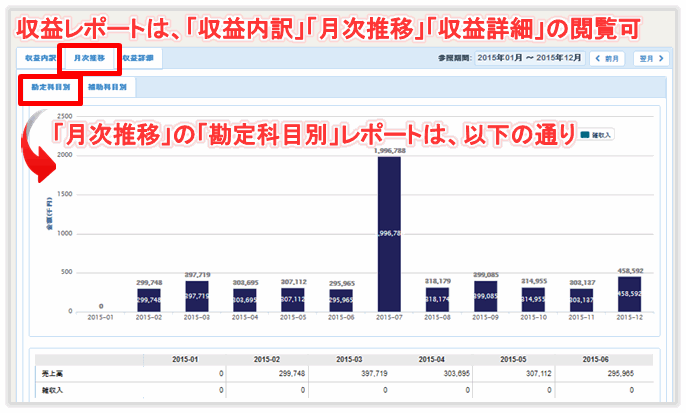Switch to the 月次推移 tab
This screenshot has width=686, height=413.
tap(90, 59)
